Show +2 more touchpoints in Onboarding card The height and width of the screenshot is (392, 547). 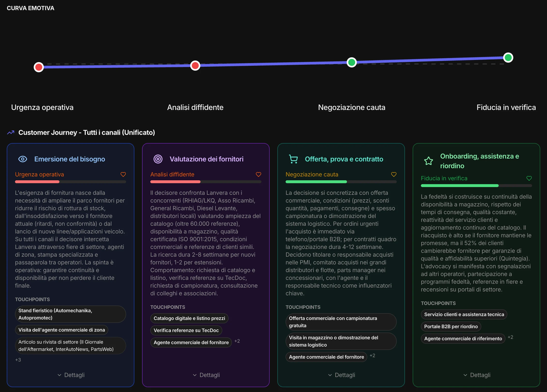click(x=511, y=337)
